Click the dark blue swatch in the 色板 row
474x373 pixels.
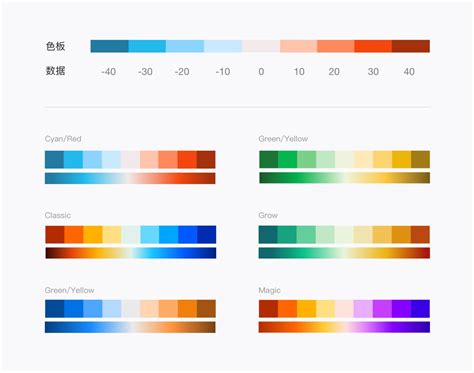click(x=109, y=46)
